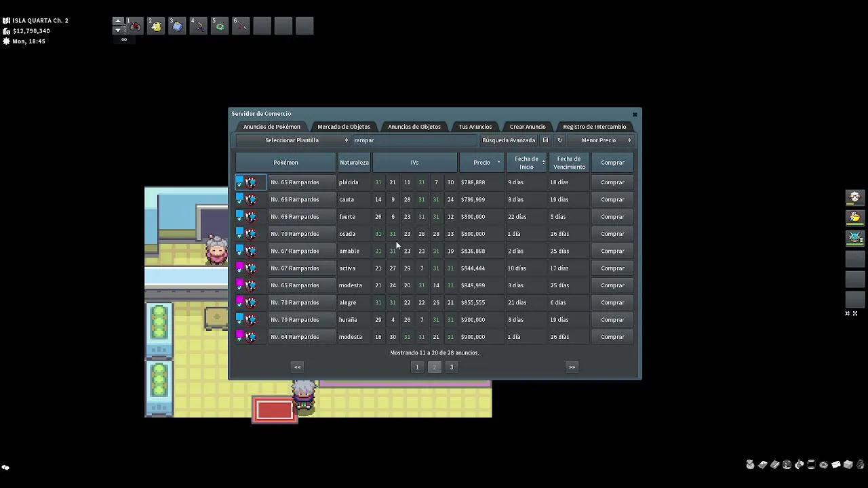Buy the fuerte Rampardos listing
The image size is (868, 488).
pyautogui.click(x=612, y=217)
